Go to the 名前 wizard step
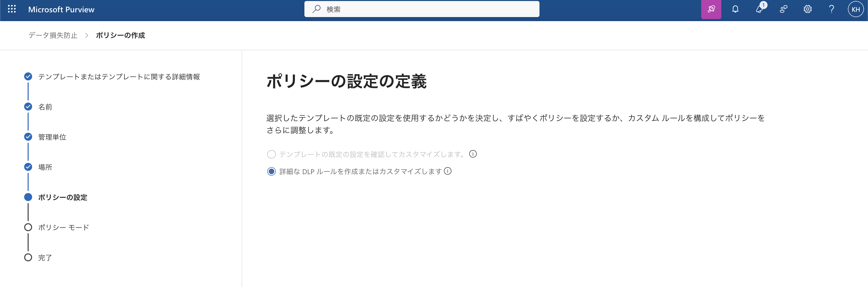Viewport: 868px width, 287px height. (x=45, y=107)
